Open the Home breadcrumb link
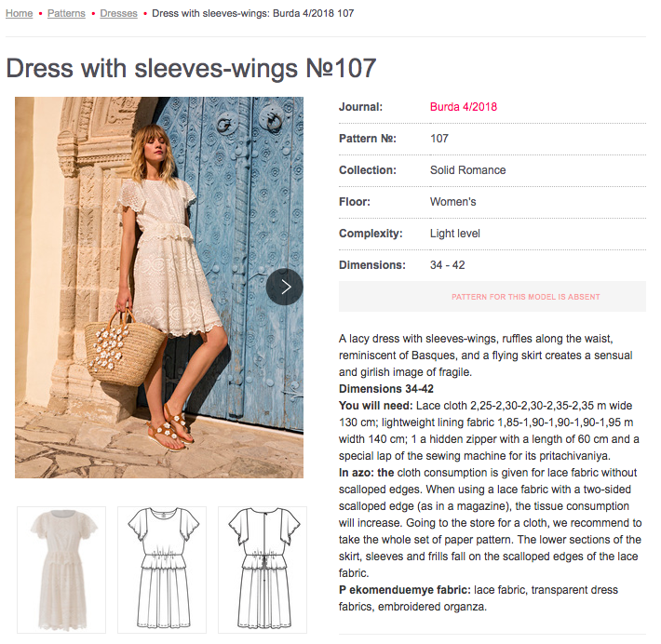661x644 pixels. (19, 13)
